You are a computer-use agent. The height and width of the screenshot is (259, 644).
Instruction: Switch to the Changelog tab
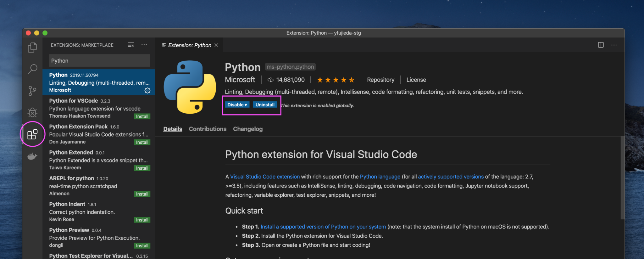tap(248, 129)
